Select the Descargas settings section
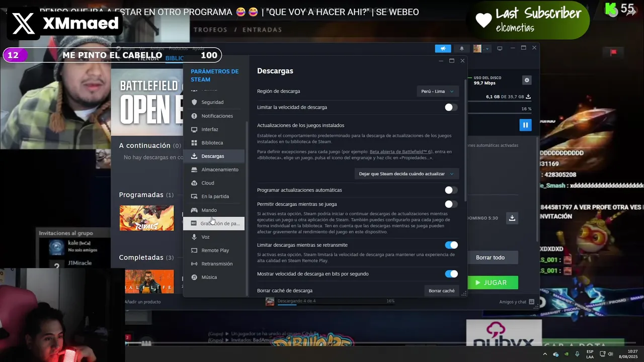This screenshot has height=362, width=644. click(x=214, y=156)
